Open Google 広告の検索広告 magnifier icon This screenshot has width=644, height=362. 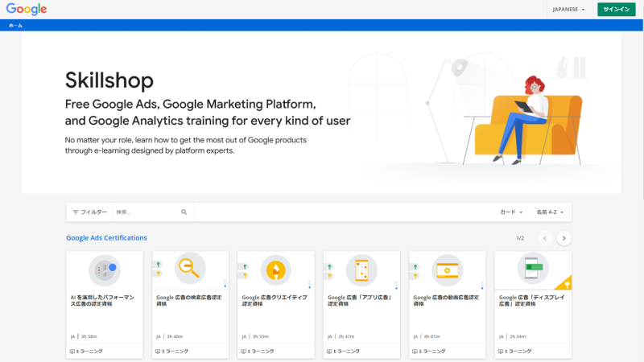point(190,269)
